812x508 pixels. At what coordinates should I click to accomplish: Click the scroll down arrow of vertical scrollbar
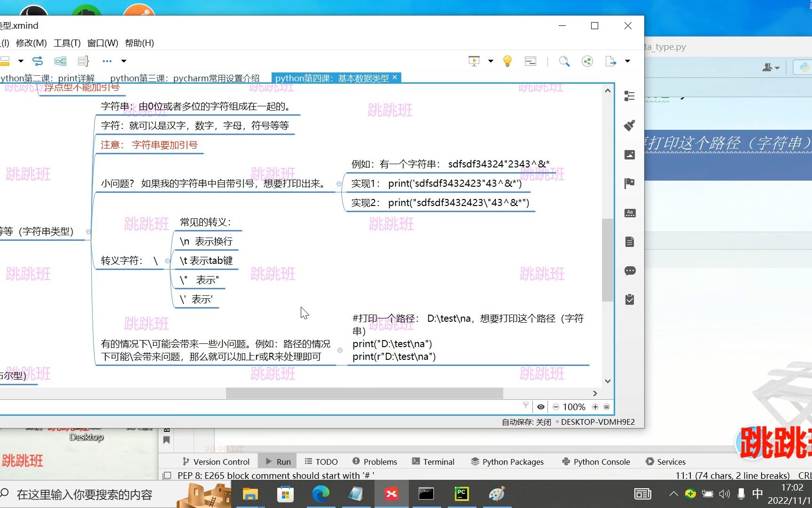(x=608, y=381)
